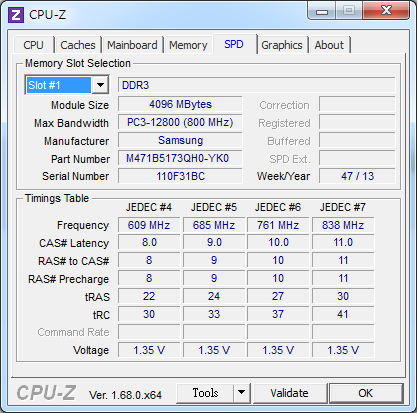Open the Graphics tab
419x413 pixels.
[282, 45]
